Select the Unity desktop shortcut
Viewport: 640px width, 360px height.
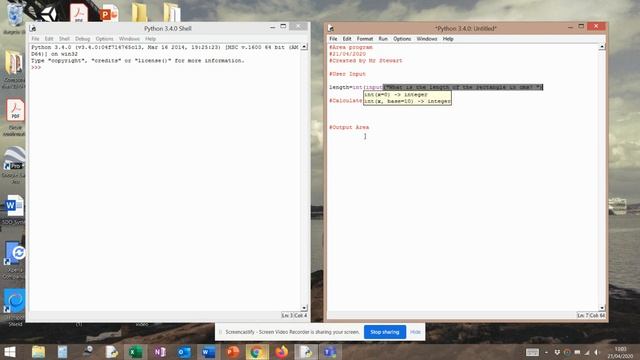click(48, 14)
